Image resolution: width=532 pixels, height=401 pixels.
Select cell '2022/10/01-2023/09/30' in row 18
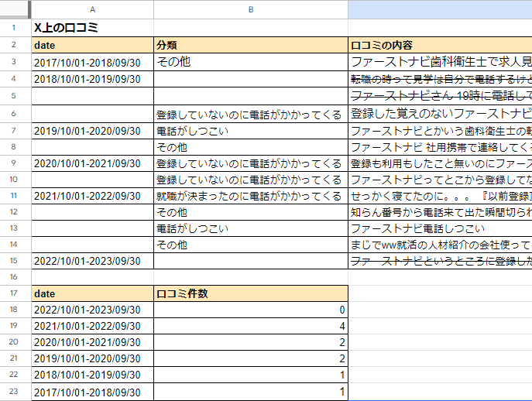pos(92,310)
